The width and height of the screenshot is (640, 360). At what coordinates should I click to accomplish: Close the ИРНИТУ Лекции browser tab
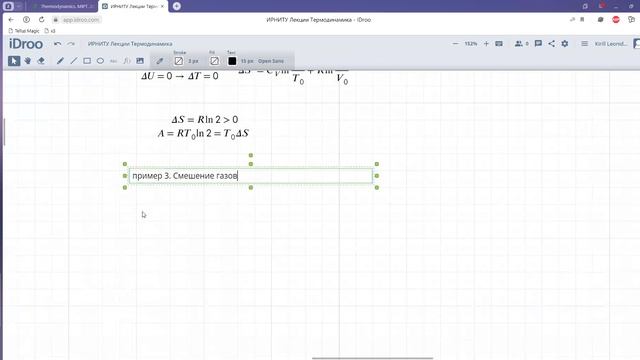coord(162,6)
